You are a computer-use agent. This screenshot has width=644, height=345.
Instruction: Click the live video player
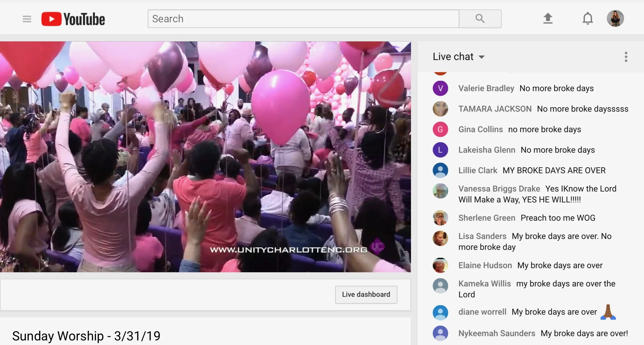[205, 156]
